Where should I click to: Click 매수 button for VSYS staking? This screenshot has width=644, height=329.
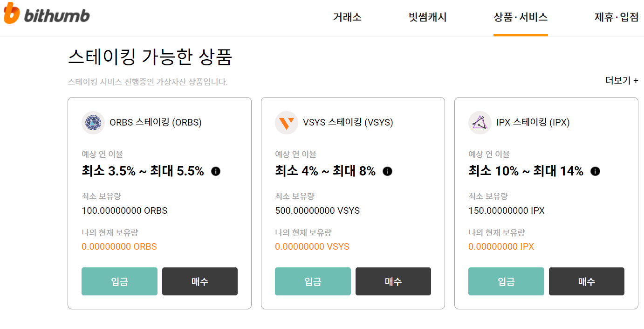click(x=393, y=281)
